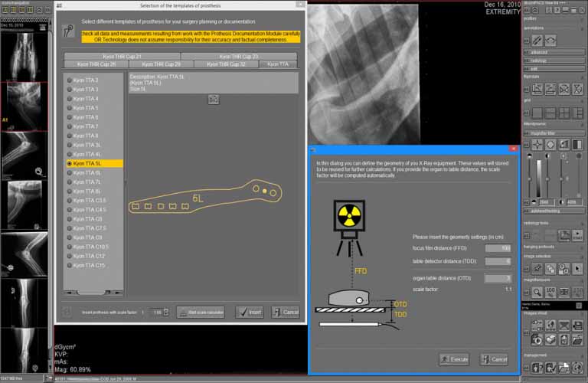Image resolution: width=588 pixels, height=383 pixels.
Task: Click the globe icon in management section
Action: [x=577, y=368]
